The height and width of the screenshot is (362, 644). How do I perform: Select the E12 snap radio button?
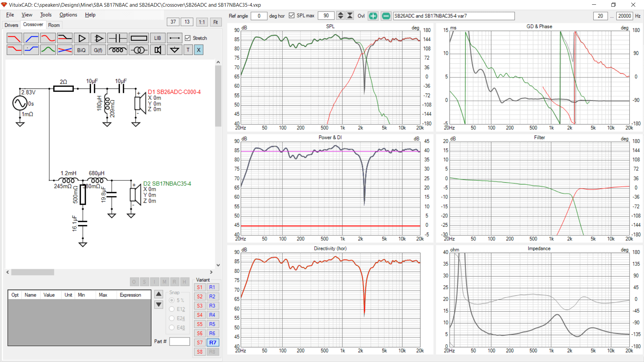click(x=172, y=309)
